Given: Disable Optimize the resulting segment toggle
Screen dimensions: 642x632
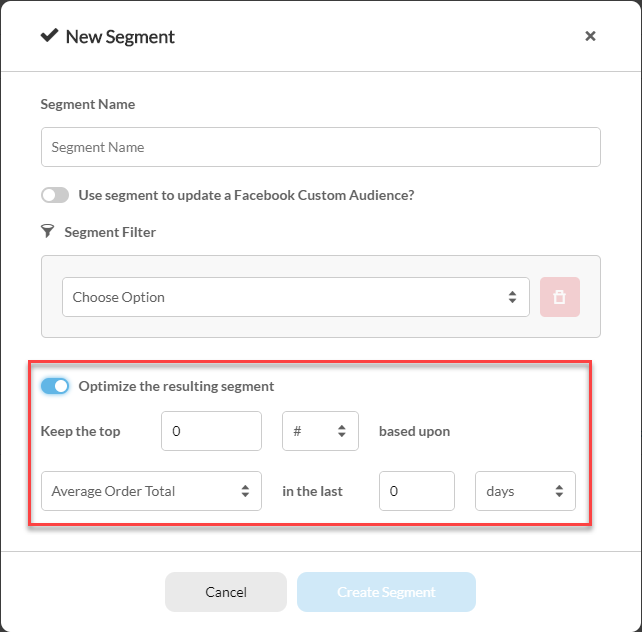Looking at the screenshot, I should click(55, 386).
